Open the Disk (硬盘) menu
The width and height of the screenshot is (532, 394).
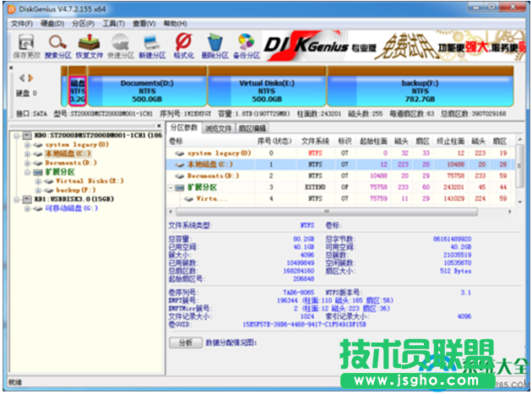(52, 24)
